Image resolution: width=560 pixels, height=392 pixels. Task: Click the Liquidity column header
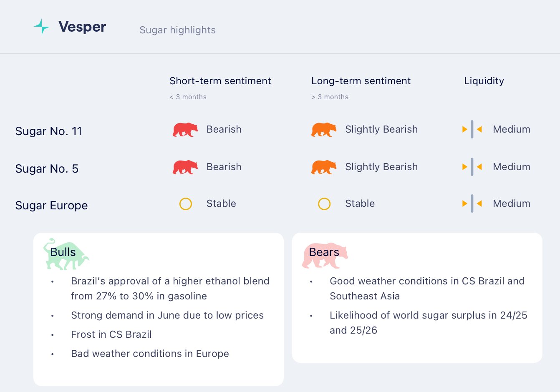[x=484, y=81]
